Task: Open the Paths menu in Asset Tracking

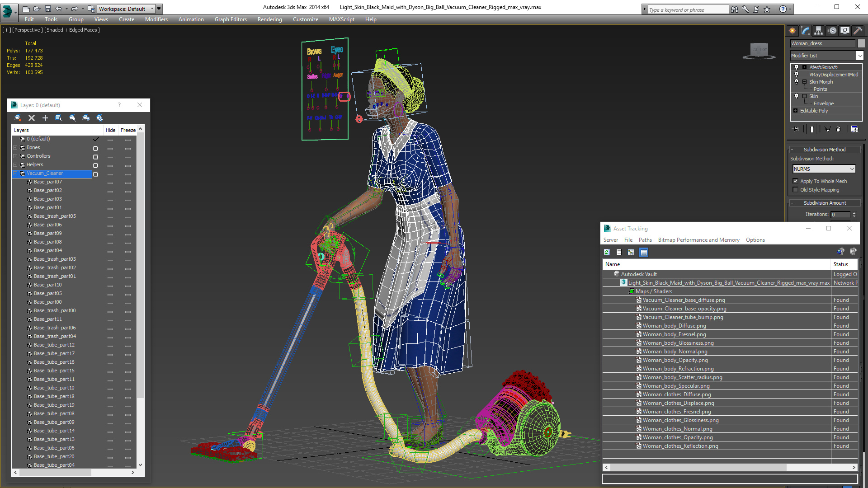Action: (645, 240)
